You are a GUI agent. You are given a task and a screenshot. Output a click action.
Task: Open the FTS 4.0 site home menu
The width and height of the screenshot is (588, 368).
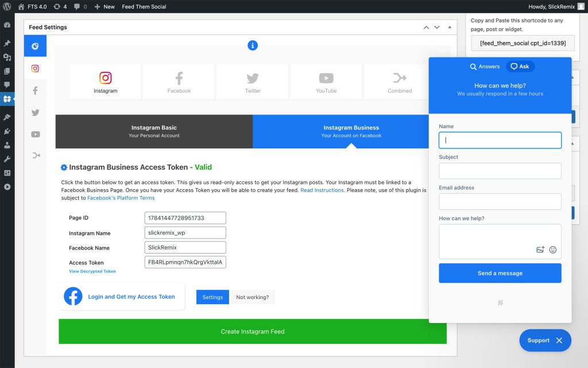[x=32, y=6]
